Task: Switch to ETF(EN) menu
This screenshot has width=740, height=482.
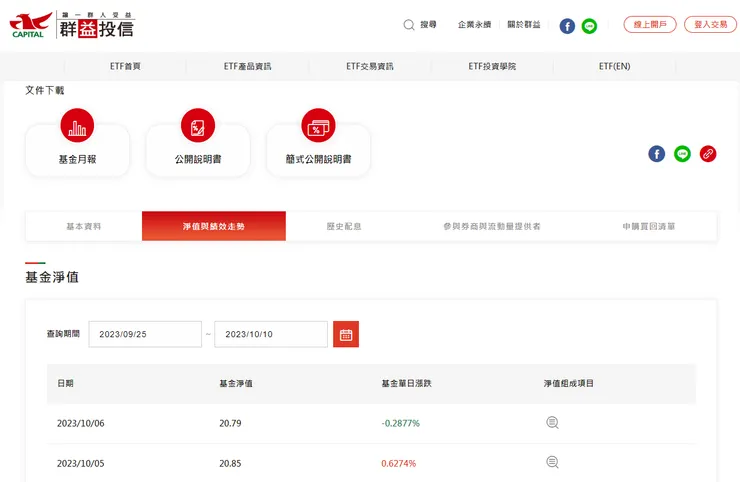Action: (x=614, y=67)
